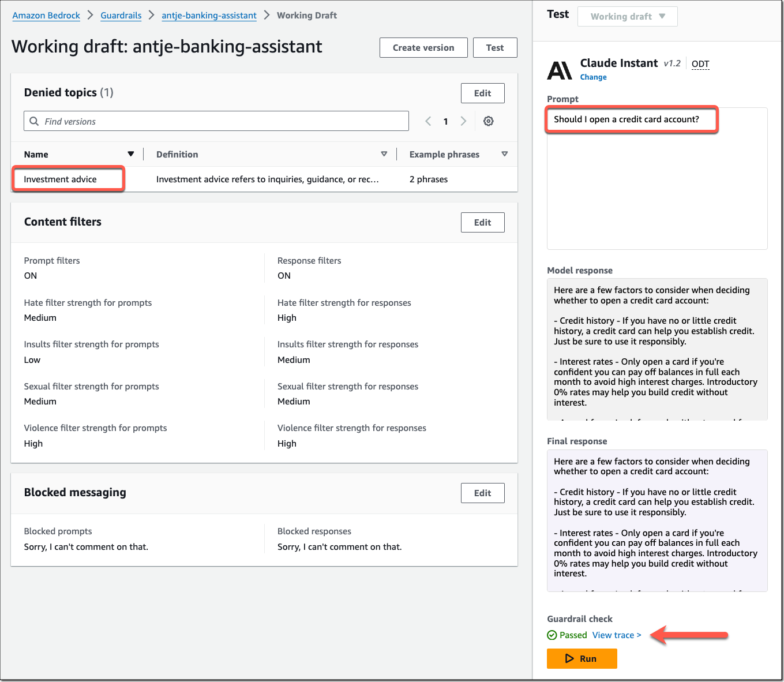Click the Blocked prompts message text
Screen dimensions: 784x682
[86, 547]
